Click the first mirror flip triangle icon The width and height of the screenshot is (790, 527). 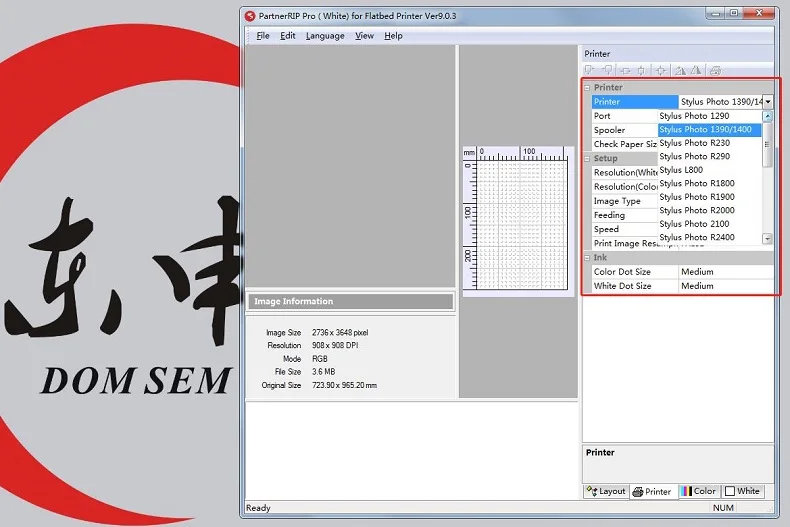coord(680,71)
